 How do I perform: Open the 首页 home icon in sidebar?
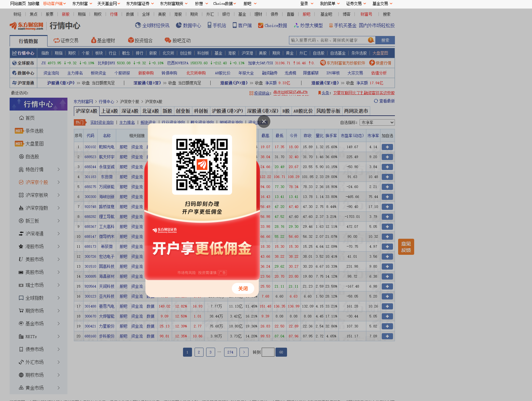tap(21, 118)
